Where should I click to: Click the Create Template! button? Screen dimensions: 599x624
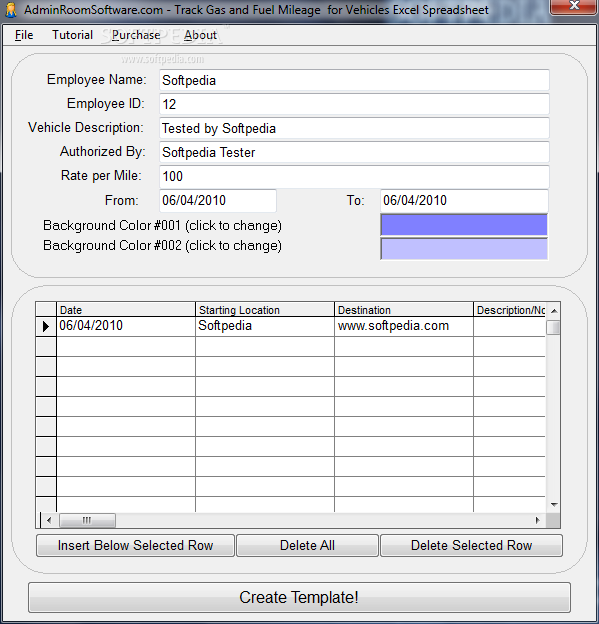click(x=299, y=597)
